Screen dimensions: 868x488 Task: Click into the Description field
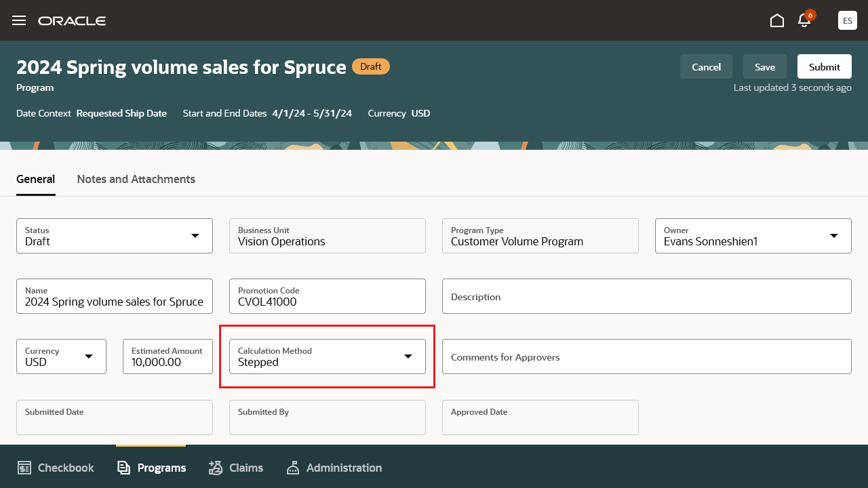pos(646,296)
